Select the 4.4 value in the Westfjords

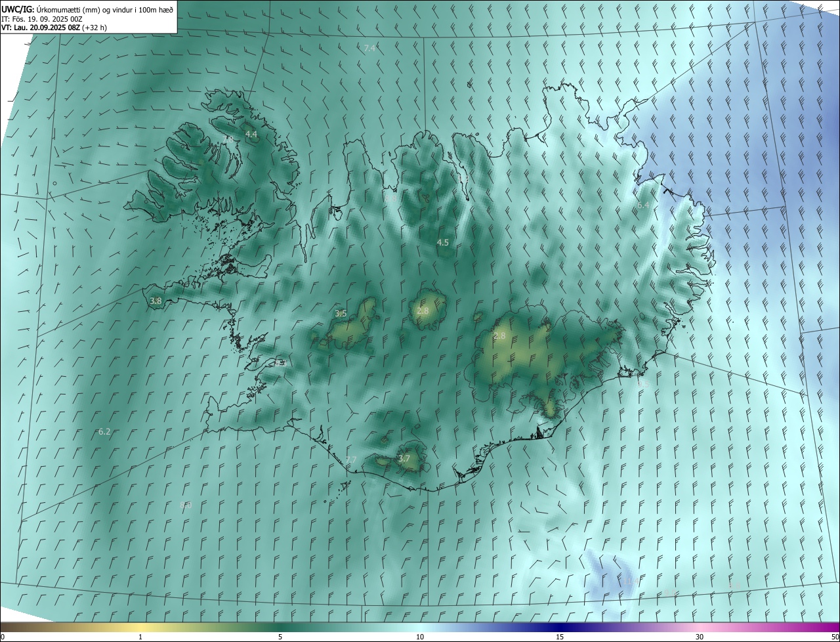click(251, 134)
